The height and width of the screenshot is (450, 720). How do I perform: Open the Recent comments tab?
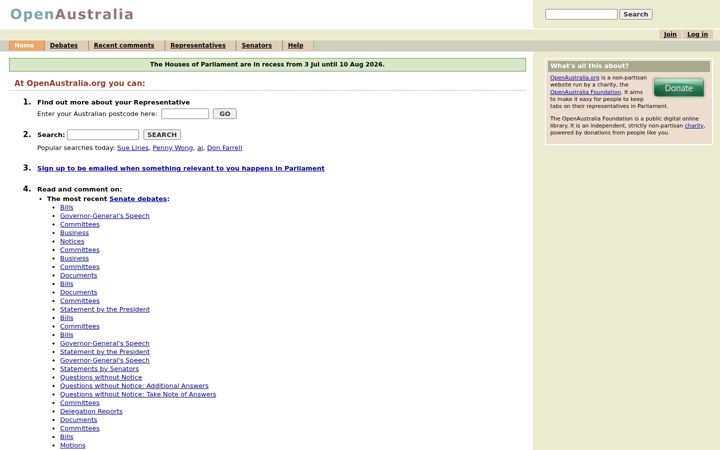click(124, 45)
